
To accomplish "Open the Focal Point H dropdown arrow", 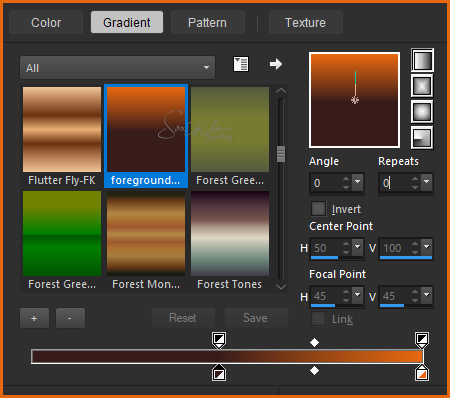I will pyautogui.click(x=358, y=295).
